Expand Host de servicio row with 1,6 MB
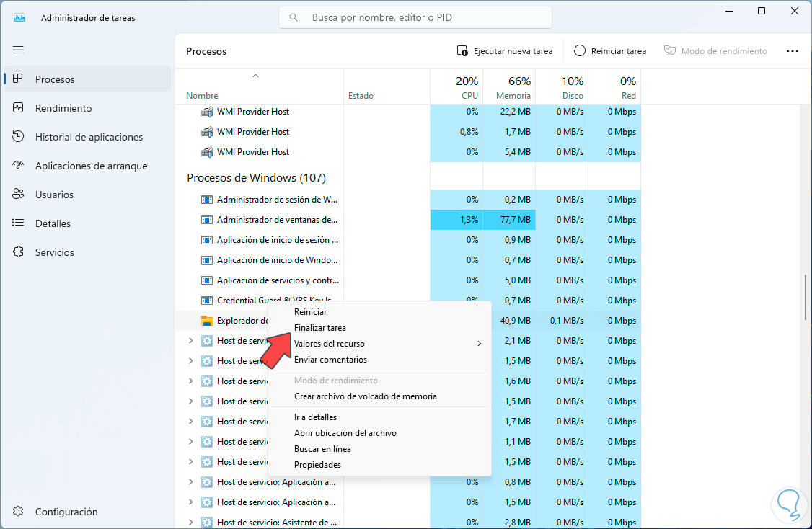Screen dimensions: 812x529 pyautogui.click(x=190, y=381)
